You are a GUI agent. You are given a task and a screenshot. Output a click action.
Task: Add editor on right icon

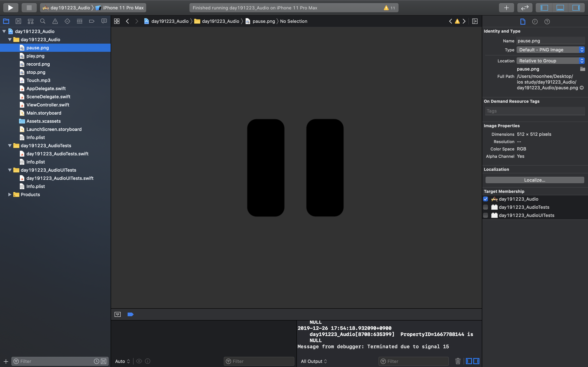tap(475, 21)
